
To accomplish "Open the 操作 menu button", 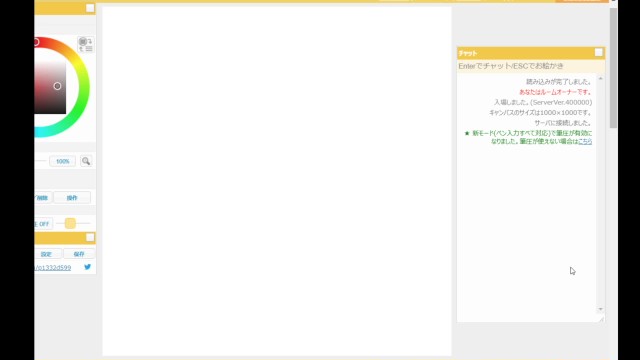I will [x=72, y=198].
